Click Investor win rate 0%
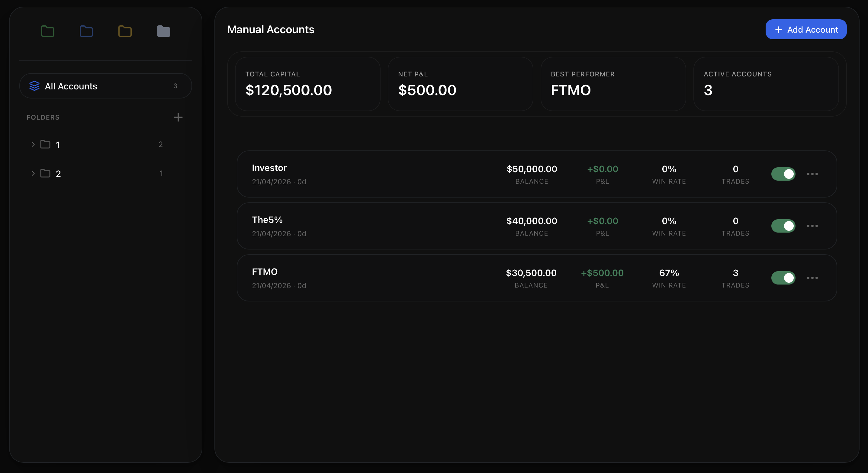 coord(669,169)
